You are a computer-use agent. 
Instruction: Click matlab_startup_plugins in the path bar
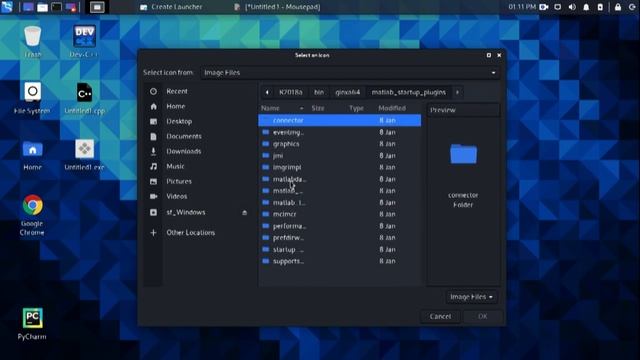click(409, 92)
